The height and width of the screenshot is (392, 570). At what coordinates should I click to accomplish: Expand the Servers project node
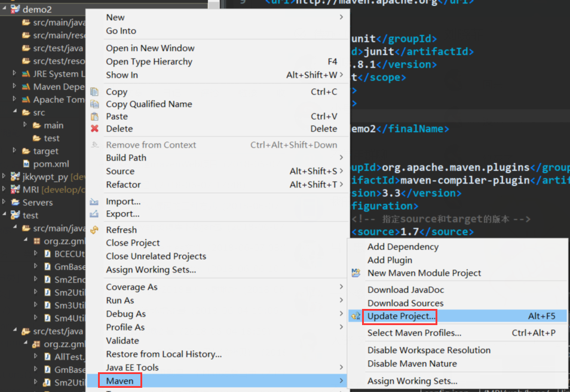pos(4,203)
